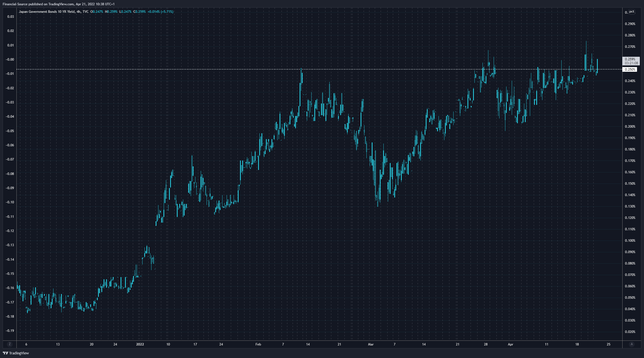Select the Japan Government Bonds 10 YR Yield title
Image resolution: width=644 pixels, height=358 pixels.
click(x=47, y=12)
